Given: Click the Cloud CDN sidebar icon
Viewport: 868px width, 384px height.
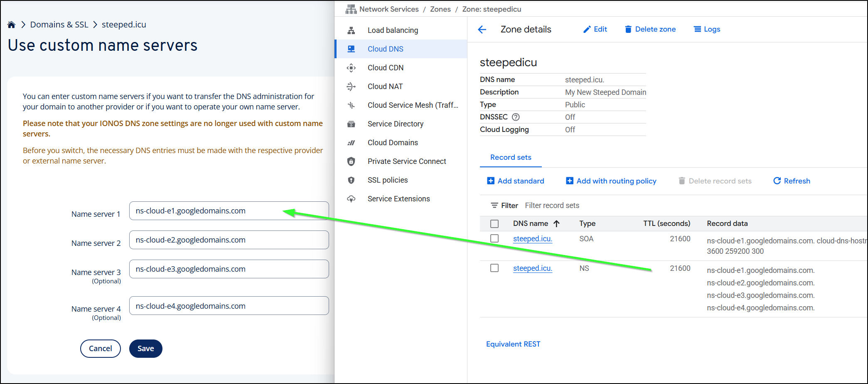Looking at the screenshot, I should click(351, 68).
